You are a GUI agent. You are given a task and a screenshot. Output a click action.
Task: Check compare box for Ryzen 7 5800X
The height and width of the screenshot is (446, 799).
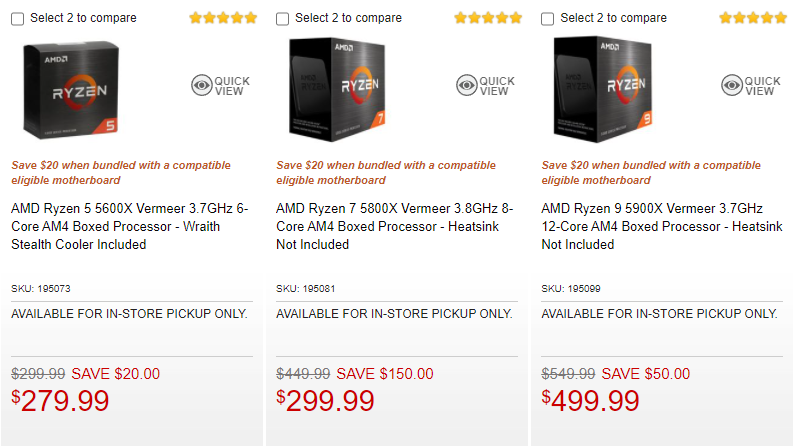[283, 18]
